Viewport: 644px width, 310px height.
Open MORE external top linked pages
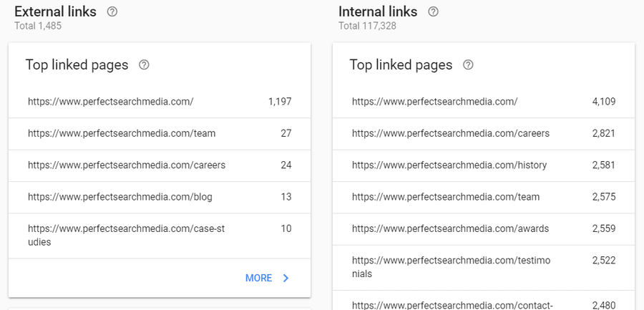click(x=258, y=278)
